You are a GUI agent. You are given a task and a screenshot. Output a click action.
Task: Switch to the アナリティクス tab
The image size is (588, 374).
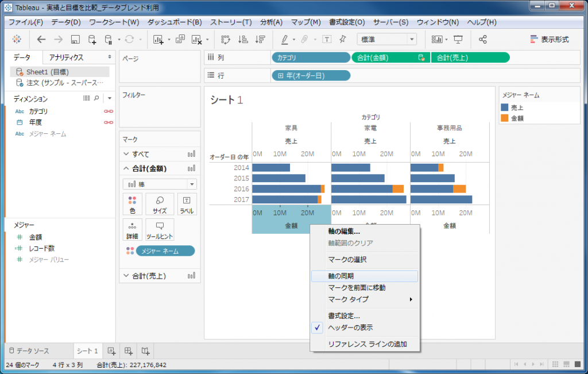point(66,57)
